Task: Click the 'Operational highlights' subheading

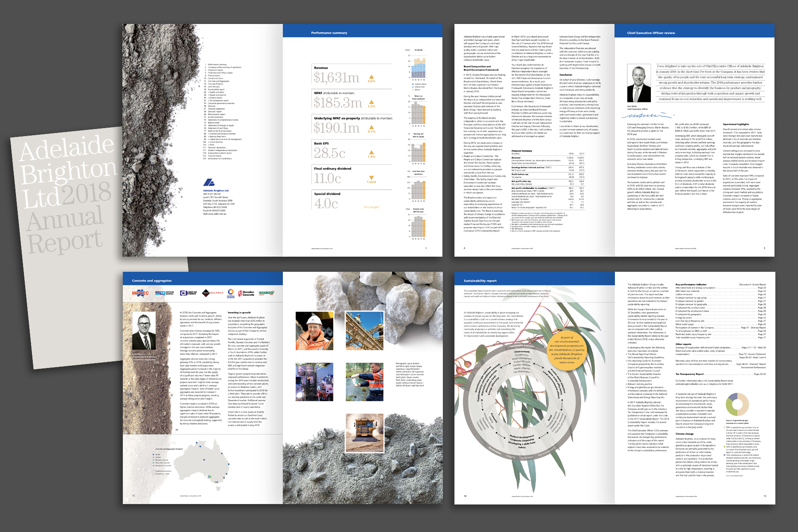Action: click(736, 124)
